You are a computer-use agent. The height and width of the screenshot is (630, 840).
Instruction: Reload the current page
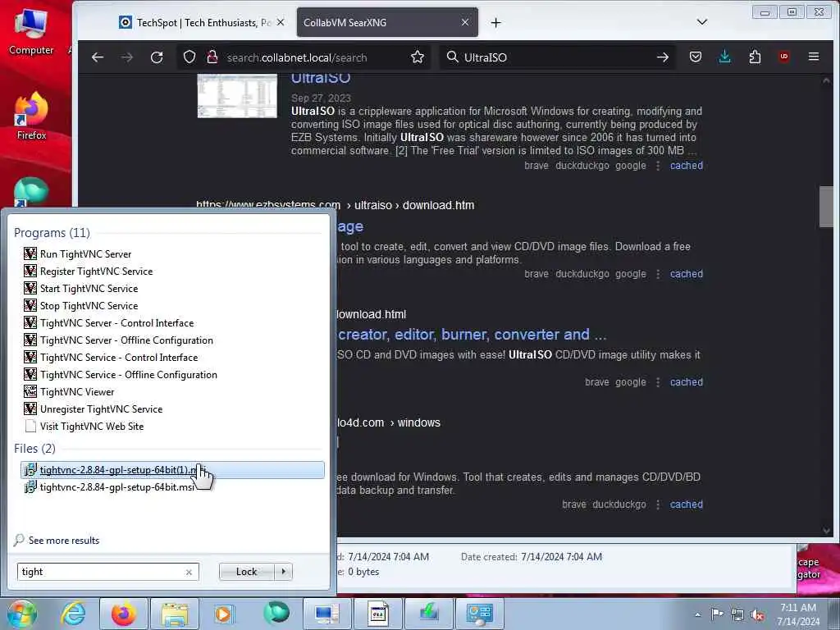point(157,57)
